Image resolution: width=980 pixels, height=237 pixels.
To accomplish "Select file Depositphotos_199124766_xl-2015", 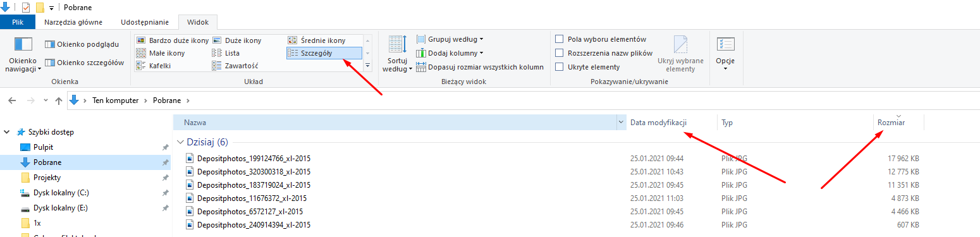I will click(254, 159).
